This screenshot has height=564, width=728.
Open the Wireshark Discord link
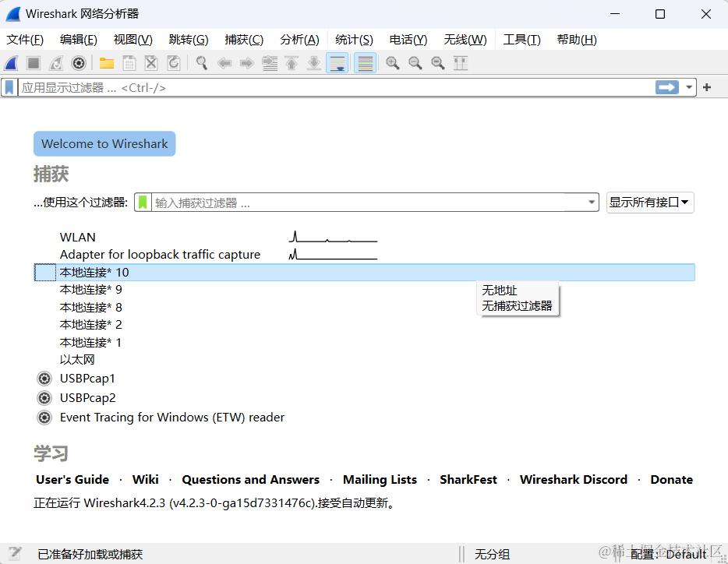[x=574, y=480]
